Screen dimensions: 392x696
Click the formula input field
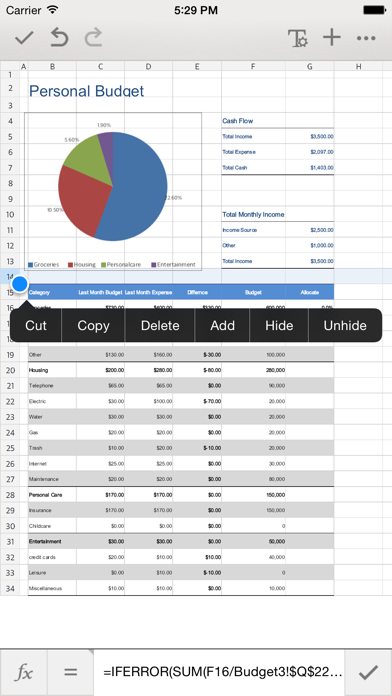[219, 672]
